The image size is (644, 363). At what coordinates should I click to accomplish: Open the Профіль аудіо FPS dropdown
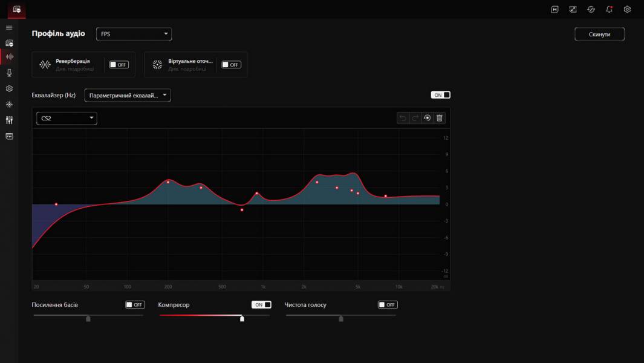pos(134,34)
